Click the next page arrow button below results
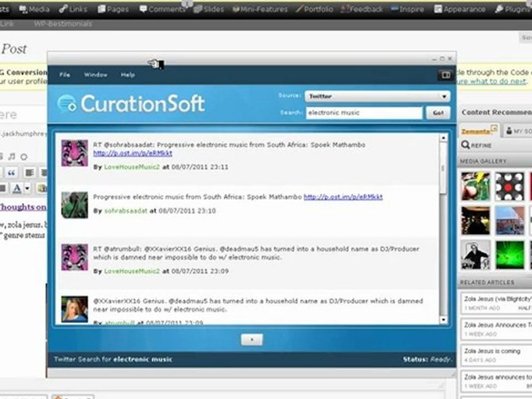This screenshot has width=532, height=399. 252,339
